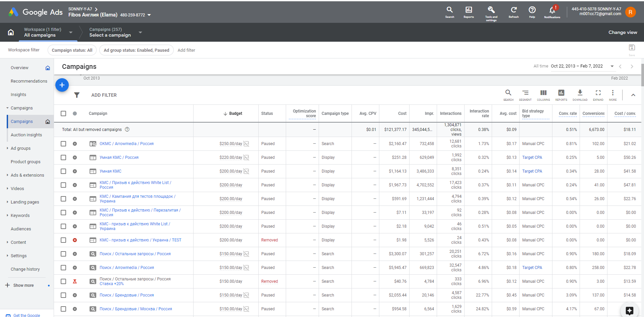
Task: Open the date range dropdown arrow
Action: tap(612, 66)
